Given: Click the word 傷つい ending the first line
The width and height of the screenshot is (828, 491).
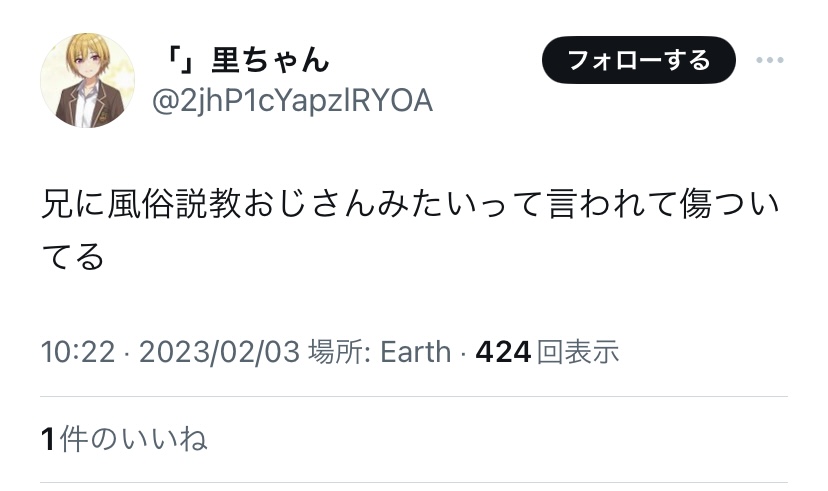Looking at the screenshot, I should pyautogui.click(x=729, y=204).
